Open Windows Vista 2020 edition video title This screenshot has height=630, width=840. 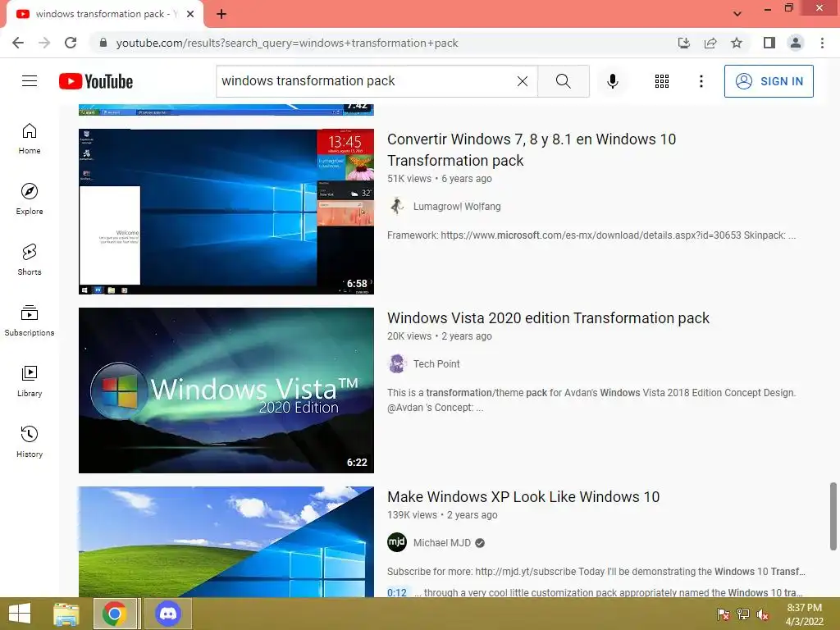(x=548, y=317)
